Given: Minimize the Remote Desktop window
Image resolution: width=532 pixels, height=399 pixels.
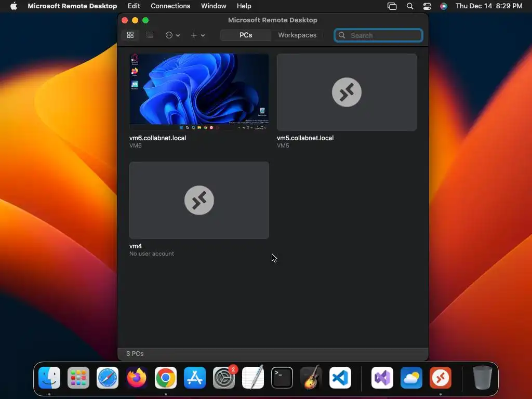Looking at the screenshot, I should [135, 20].
